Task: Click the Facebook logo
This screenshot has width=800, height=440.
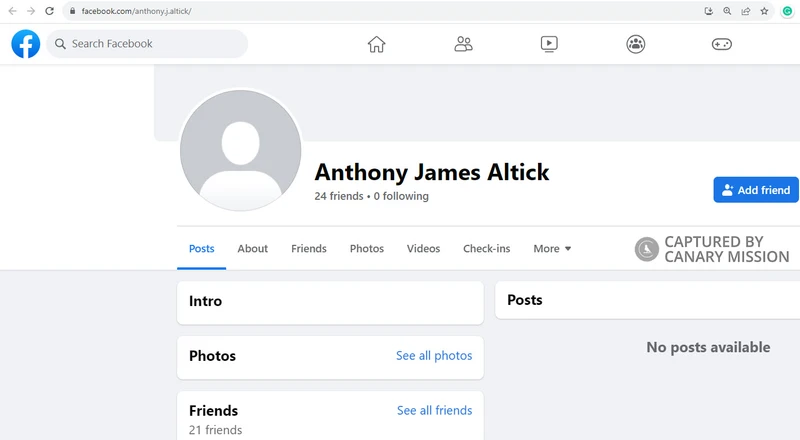Action: (26, 44)
